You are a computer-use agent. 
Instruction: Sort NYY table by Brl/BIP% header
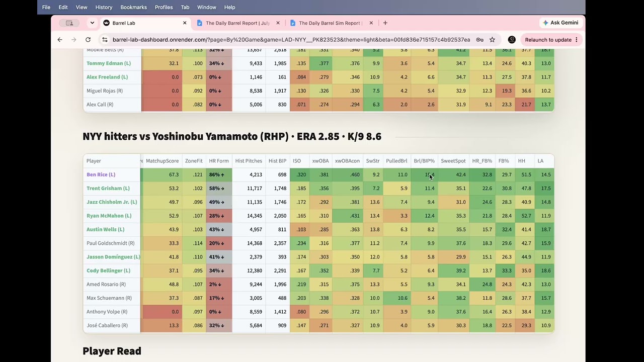point(424,161)
